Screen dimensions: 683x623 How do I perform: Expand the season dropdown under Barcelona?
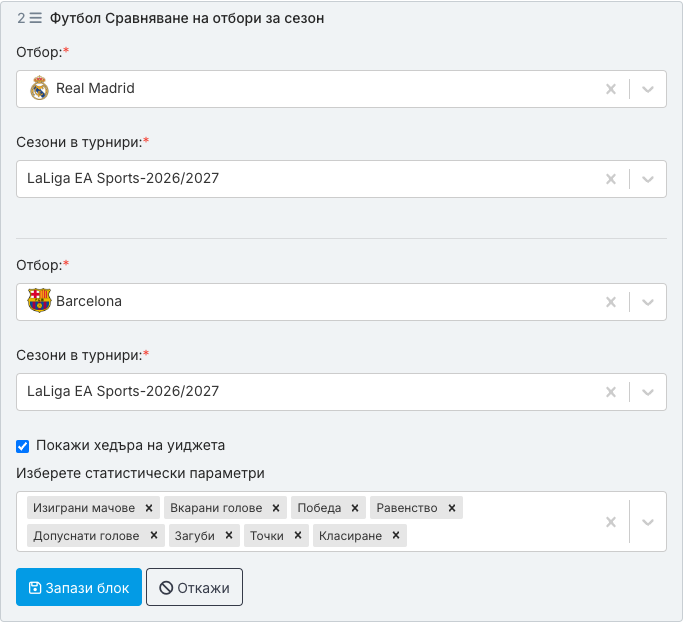coord(648,392)
